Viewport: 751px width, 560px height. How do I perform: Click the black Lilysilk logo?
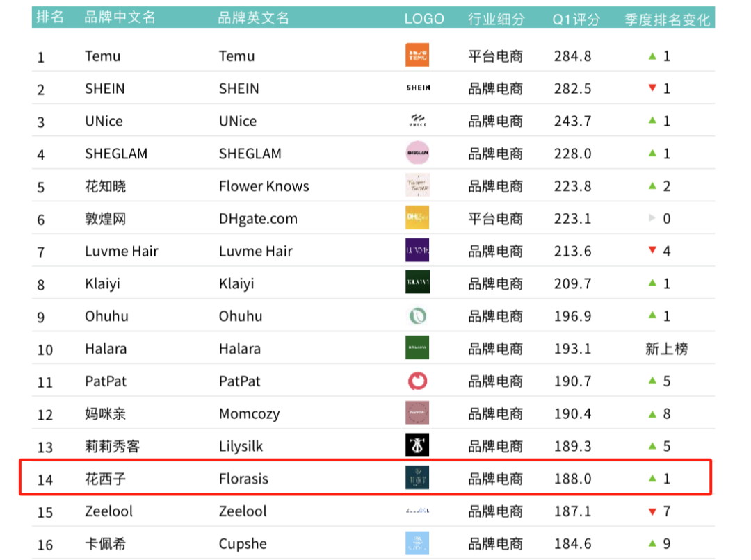417,445
